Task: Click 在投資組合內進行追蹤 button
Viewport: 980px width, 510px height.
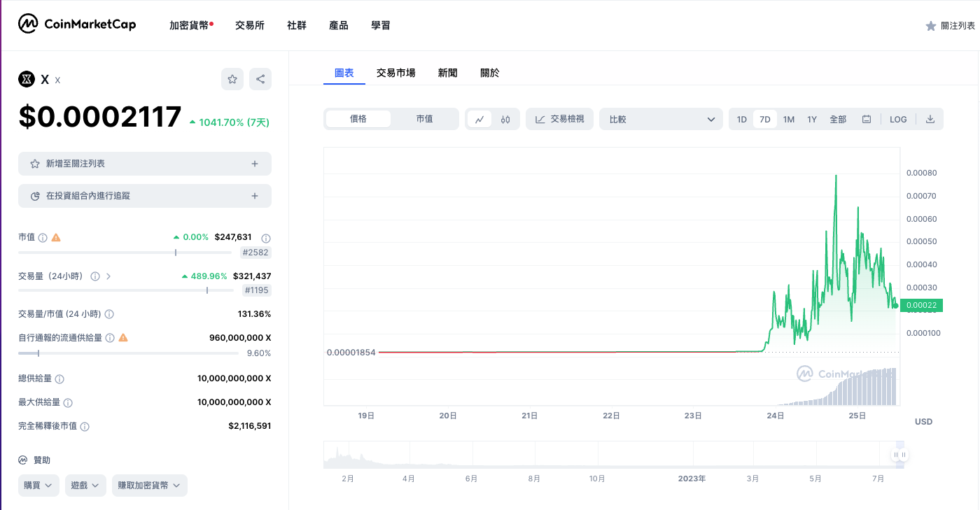Action: click(x=145, y=196)
